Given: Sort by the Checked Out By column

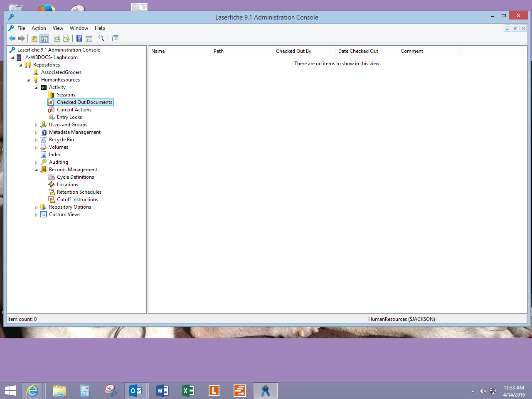Looking at the screenshot, I should [293, 51].
